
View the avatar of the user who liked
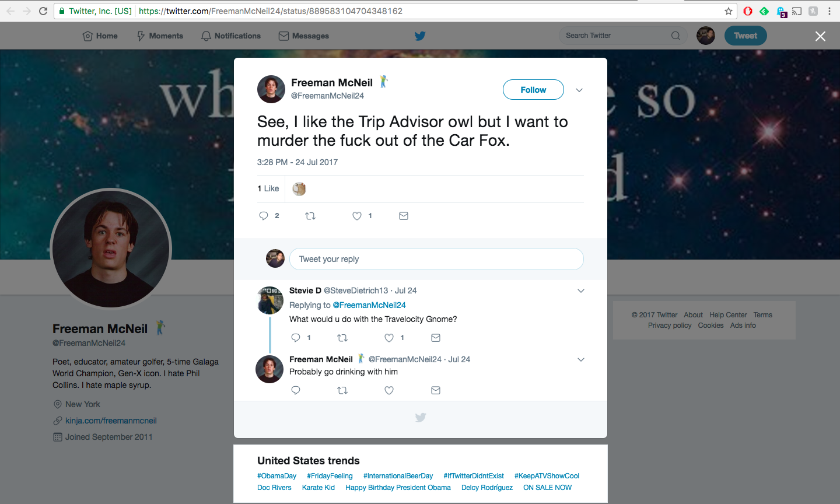(299, 188)
